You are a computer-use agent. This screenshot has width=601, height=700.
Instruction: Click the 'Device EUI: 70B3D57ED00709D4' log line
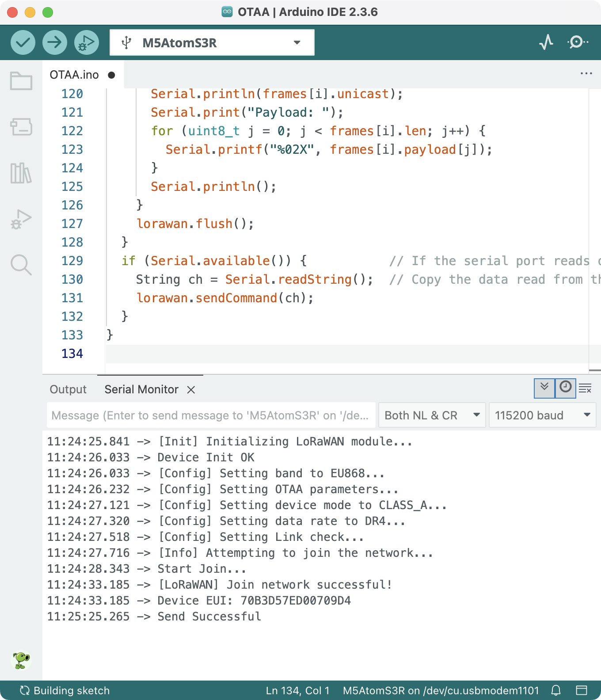point(199,601)
